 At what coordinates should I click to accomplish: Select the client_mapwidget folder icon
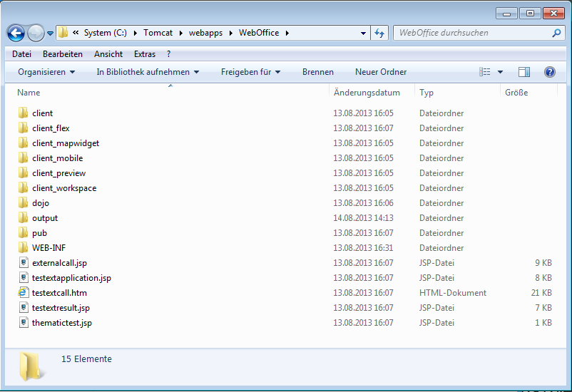23,143
